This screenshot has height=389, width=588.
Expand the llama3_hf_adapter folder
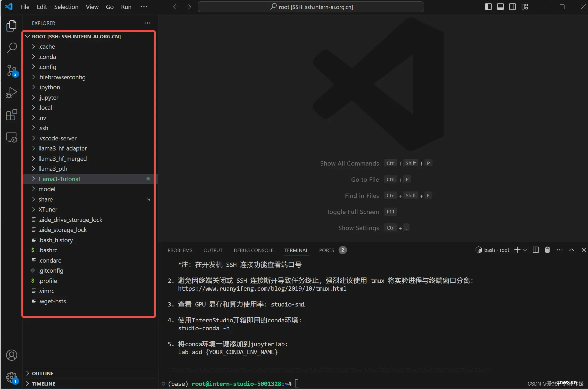90,148
